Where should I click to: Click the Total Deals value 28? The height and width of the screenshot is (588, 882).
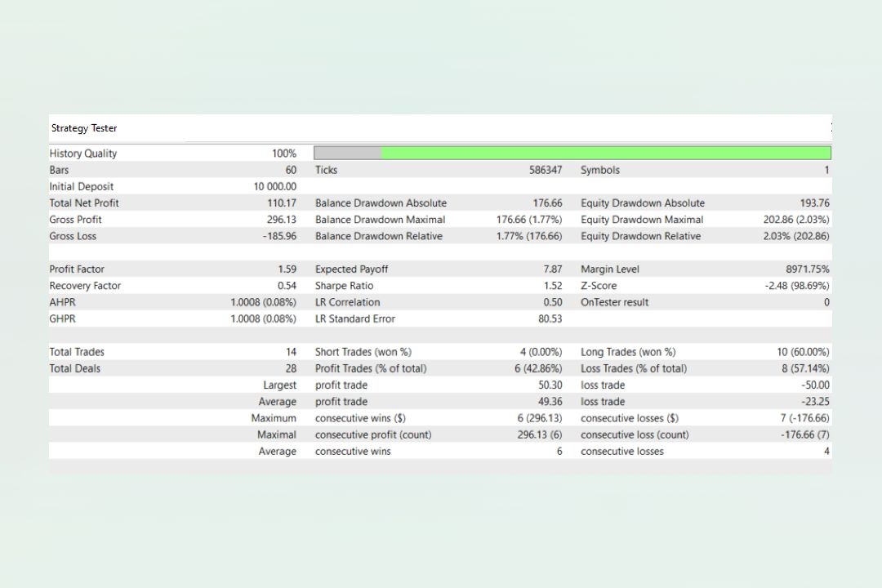291,368
